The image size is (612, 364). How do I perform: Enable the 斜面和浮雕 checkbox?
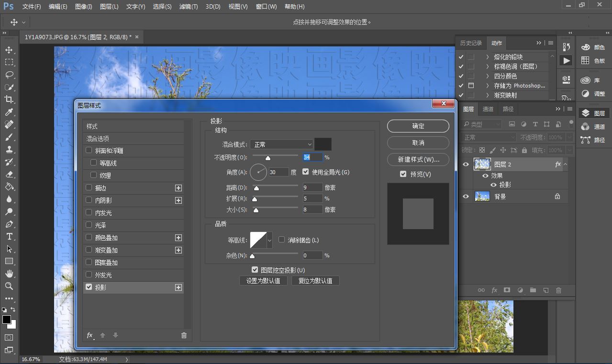(89, 150)
